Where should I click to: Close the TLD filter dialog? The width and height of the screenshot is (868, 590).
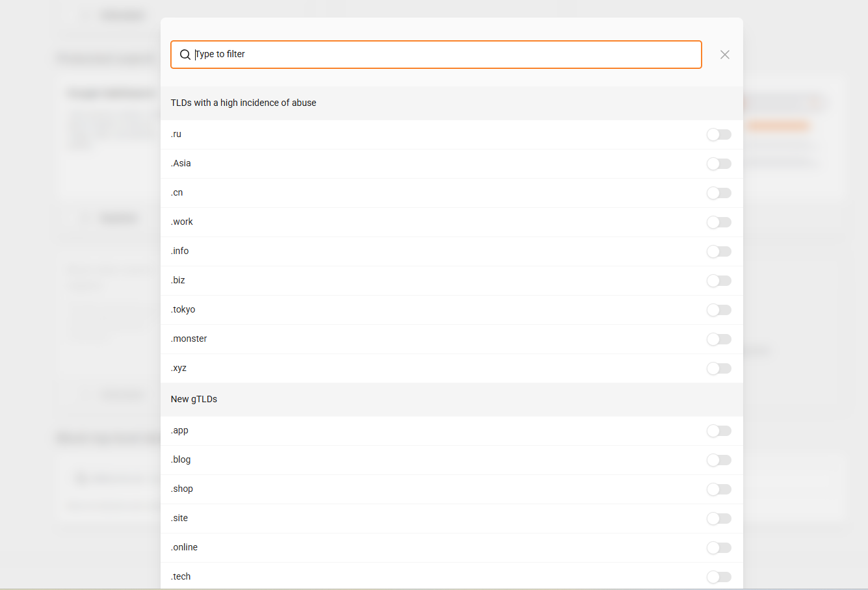point(724,55)
